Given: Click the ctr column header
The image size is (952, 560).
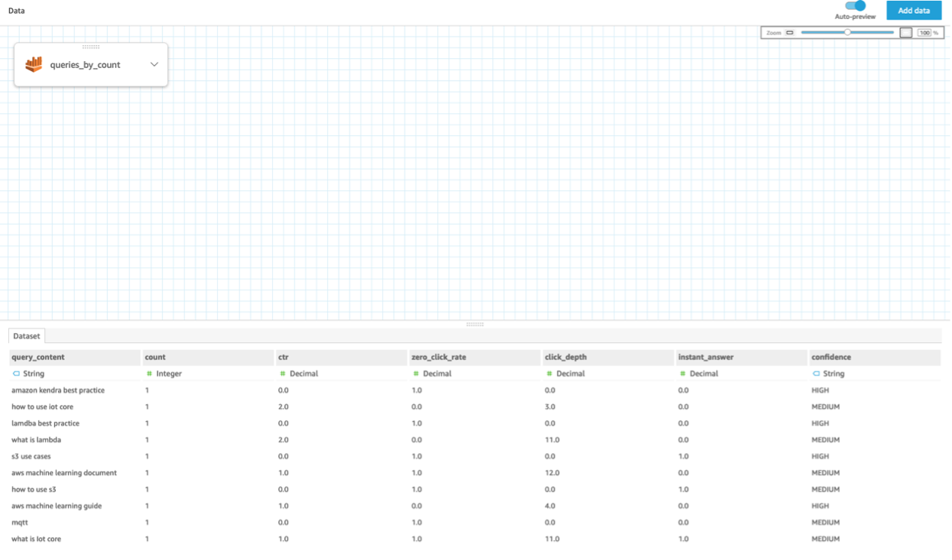Looking at the screenshot, I should coord(342,357).
